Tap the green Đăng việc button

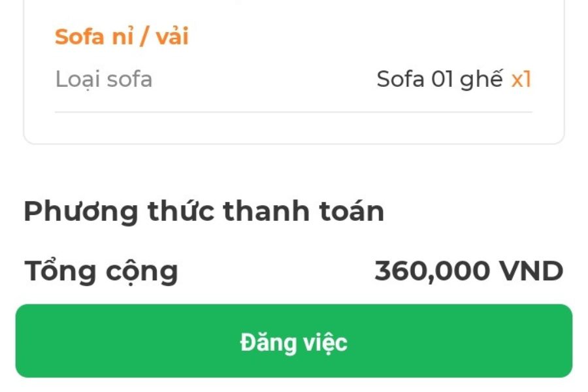point(294,341)
